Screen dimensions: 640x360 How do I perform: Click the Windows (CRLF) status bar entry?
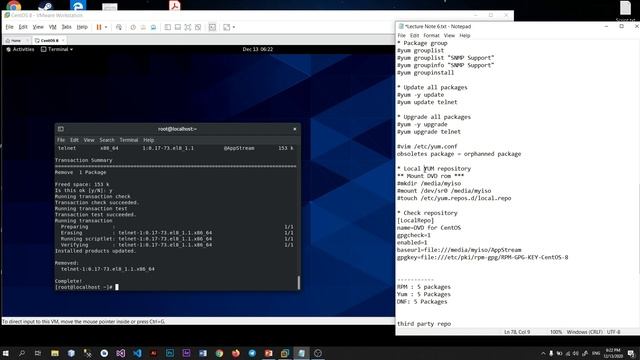pos(584,332)
